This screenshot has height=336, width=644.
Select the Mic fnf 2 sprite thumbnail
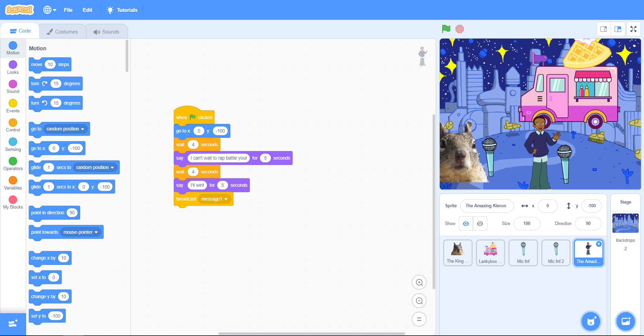tap(556, 253)
